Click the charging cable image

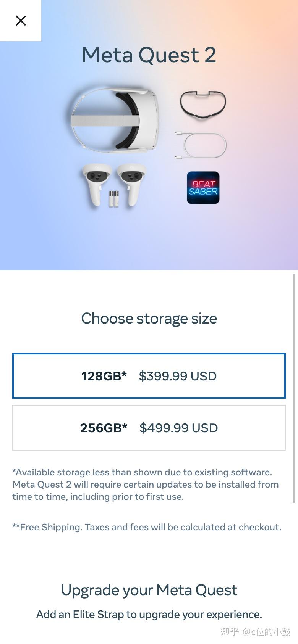(201, 145)
